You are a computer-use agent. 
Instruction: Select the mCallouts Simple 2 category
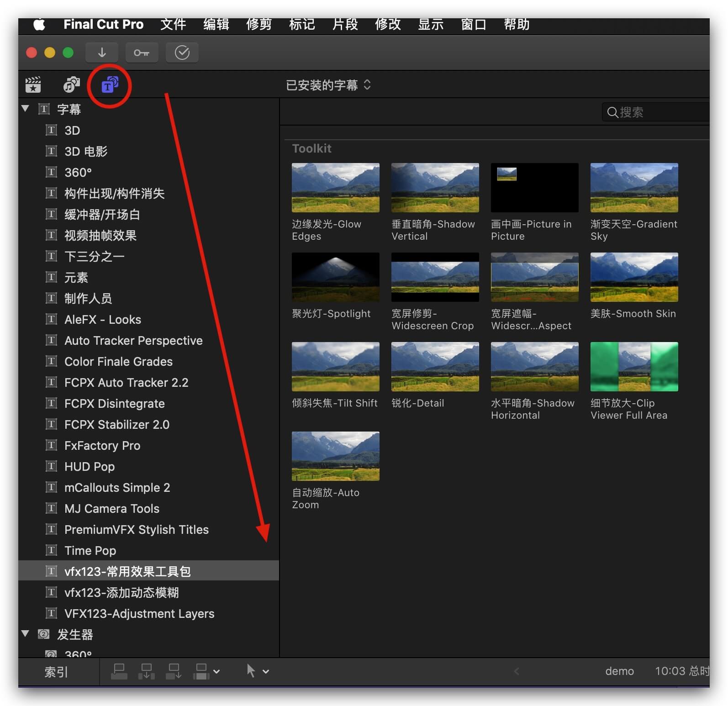[x=148, y=487]
